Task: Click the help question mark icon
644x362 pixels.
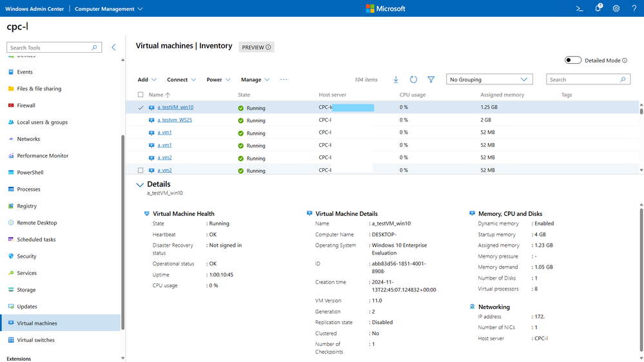Action: (634, 8)
